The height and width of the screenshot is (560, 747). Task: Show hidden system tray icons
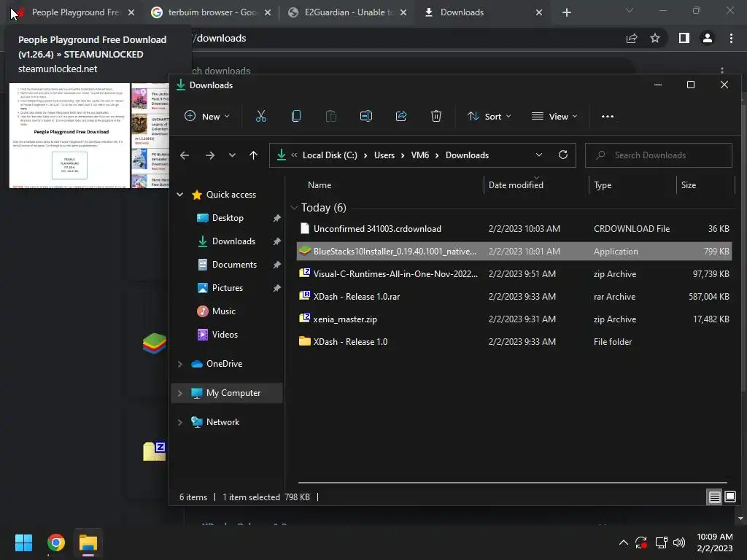tap(623, 542)
